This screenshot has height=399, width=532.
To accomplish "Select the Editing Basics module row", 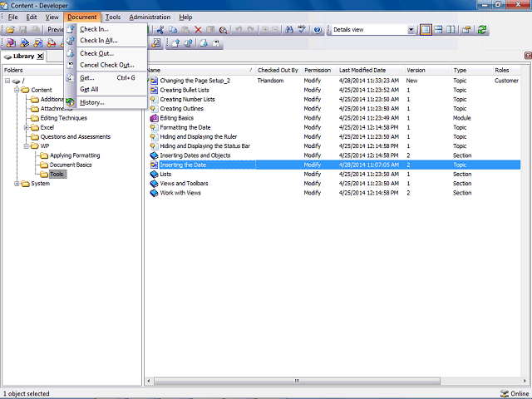I will 334,118.
